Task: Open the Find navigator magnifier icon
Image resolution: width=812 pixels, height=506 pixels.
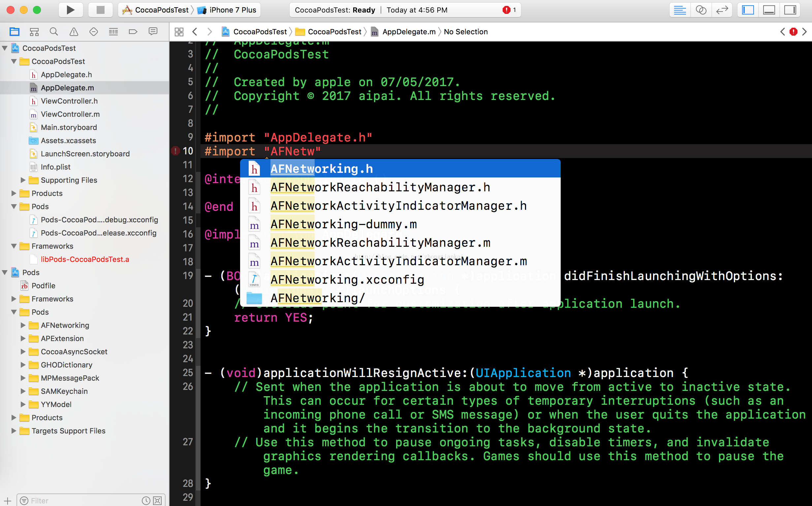Action: (54, 32)
